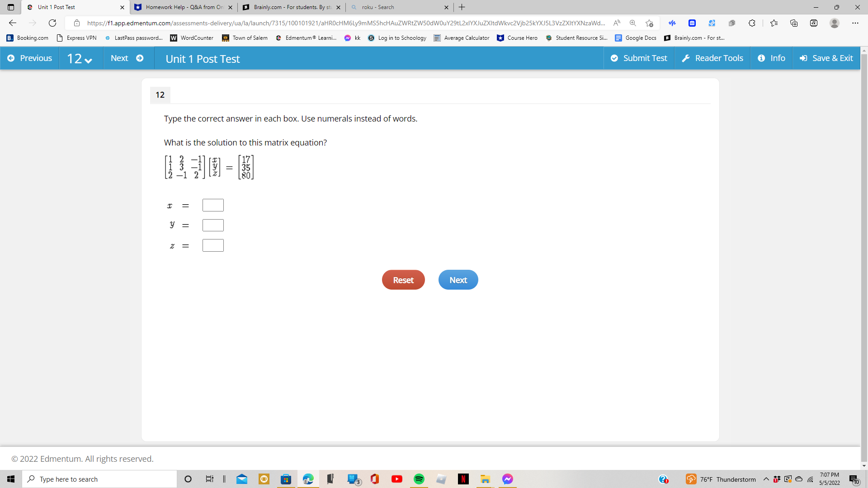Expand the browser More options menu
Image resolution: width=868 pixels, height=488 pixels.
(855, 23)
